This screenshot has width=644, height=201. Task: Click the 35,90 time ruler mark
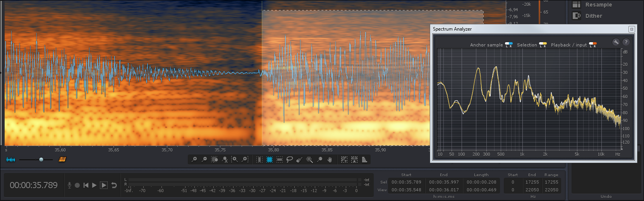click(x=380, y=150)
